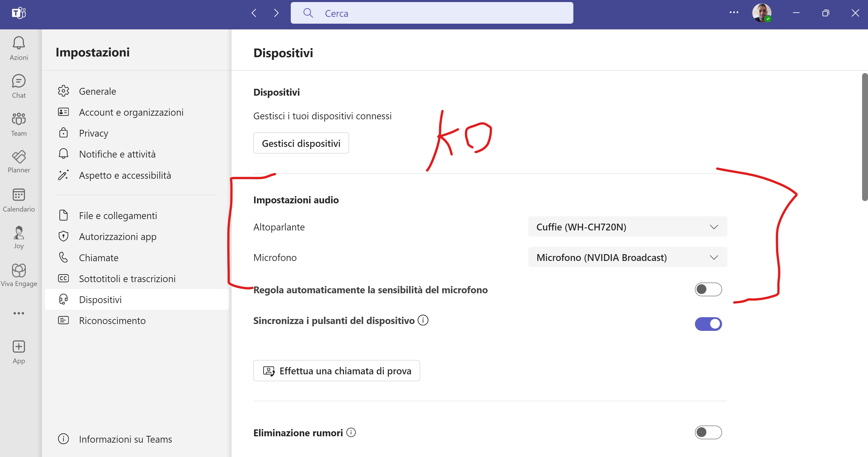Click Effettua una chiamata di prova
This screenshot has width=868, height=457.
(336, 371)
